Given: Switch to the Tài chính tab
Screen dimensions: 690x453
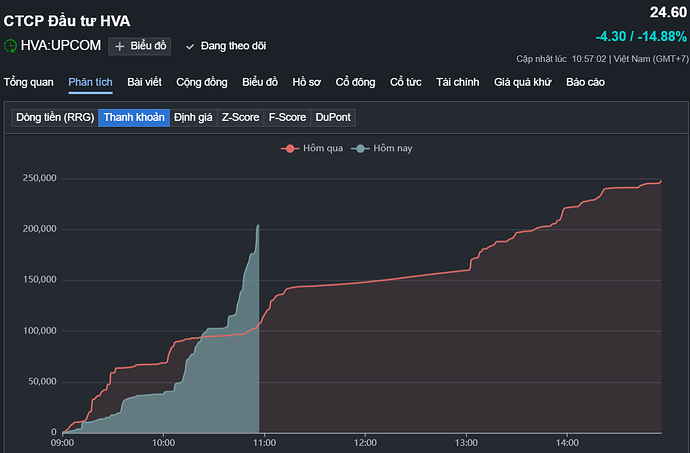Looking at the screenshot, I should tap(458, 81).
